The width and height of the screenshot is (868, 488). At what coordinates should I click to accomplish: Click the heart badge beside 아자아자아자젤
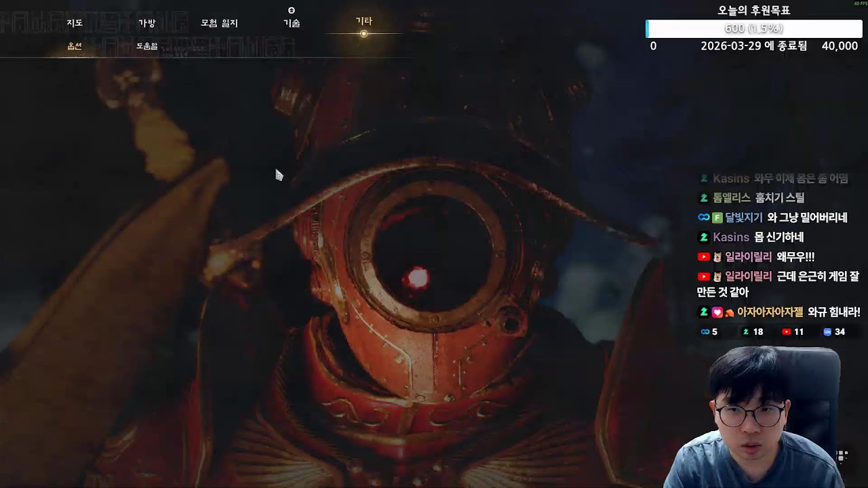click(717, 312)
